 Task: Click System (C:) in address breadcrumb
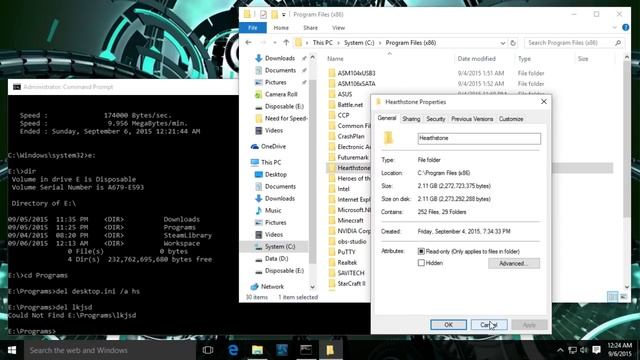[359, 43]
